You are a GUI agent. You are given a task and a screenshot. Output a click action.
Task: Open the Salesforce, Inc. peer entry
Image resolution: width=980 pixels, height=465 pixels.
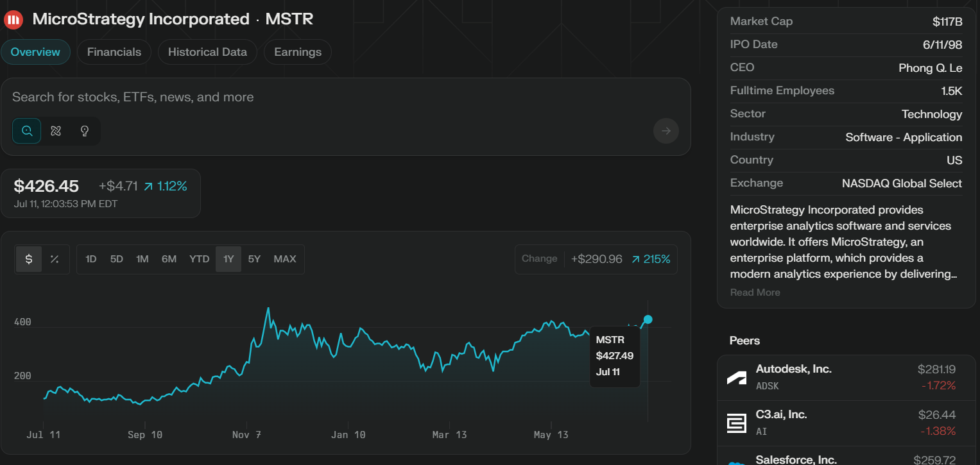tap(847, 457)
